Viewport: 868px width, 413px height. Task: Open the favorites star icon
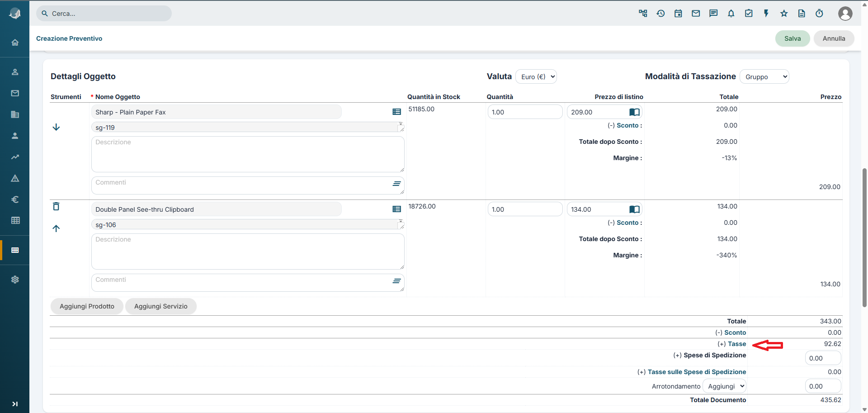tap(784, 14)
